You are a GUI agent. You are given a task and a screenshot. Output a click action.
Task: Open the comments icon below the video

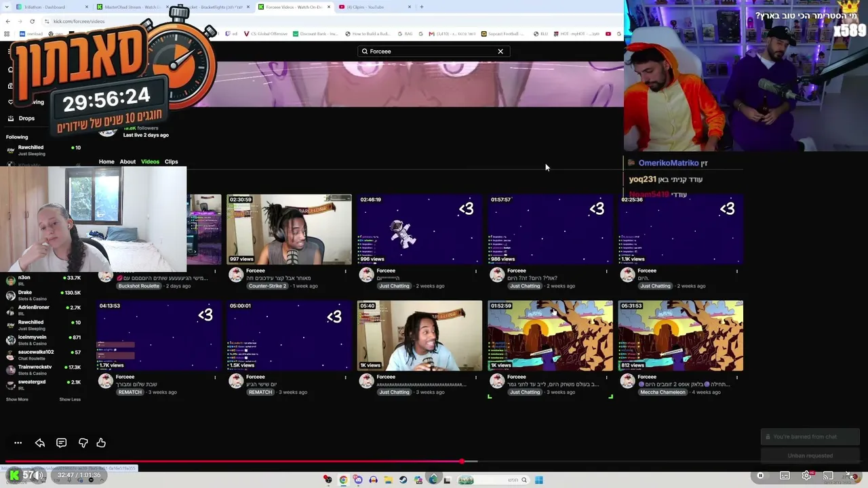tap(61, 443)
